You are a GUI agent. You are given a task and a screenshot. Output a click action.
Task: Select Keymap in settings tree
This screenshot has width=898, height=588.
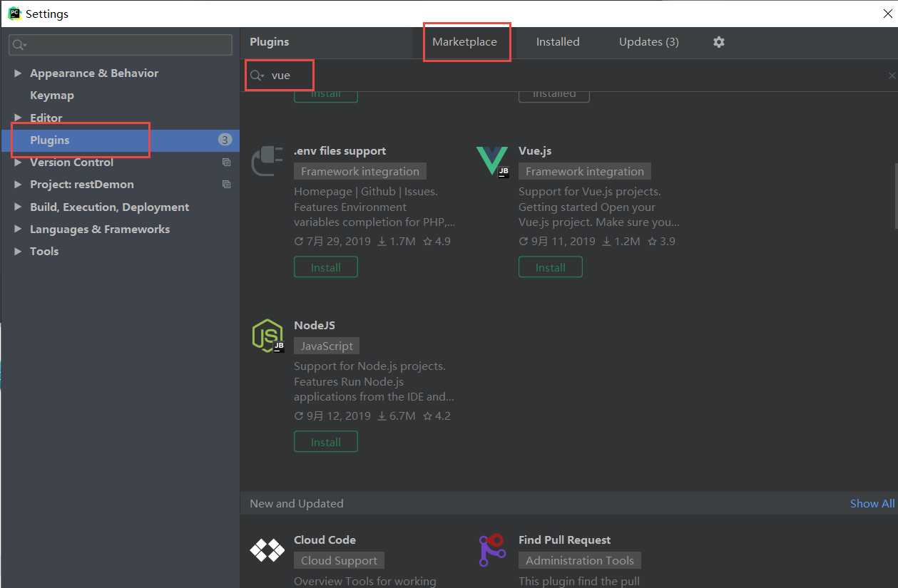click(52, 96)
